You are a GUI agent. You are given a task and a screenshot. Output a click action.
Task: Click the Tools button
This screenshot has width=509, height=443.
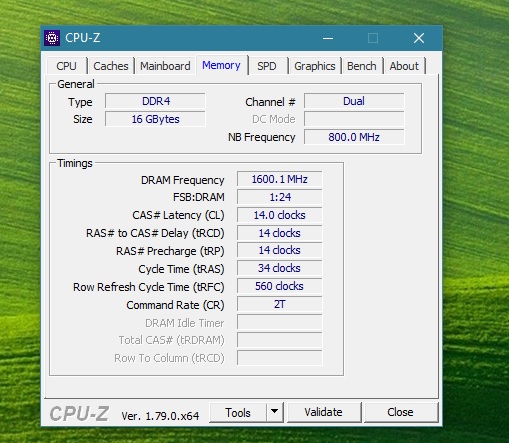(x=238, y=413)
